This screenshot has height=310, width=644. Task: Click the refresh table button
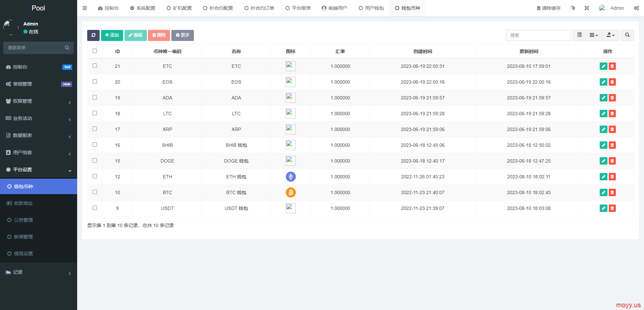pyautogui.click(x=93, y=35)
